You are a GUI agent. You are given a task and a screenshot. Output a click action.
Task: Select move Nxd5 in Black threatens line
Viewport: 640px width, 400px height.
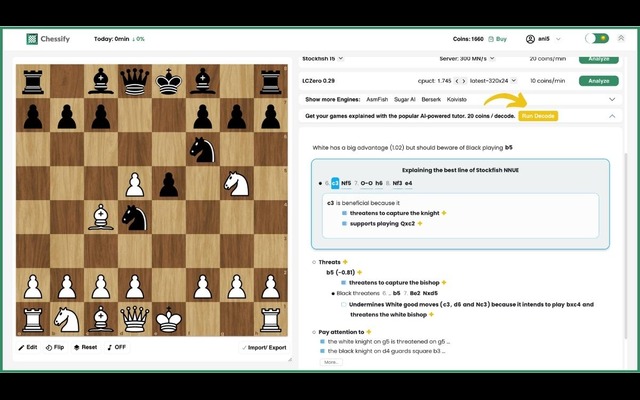coord(430,293)
